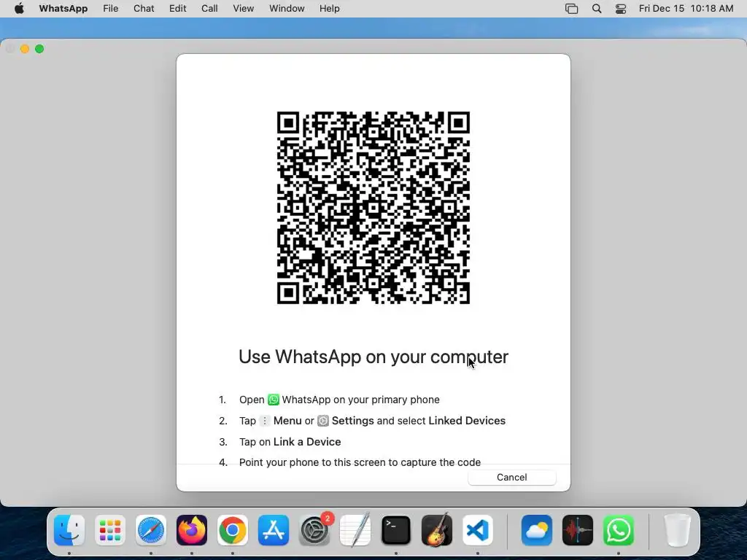747x560 pixels.
Task: Click the green WhatsApp icon in step 1
Action: (x=274, y=400)
